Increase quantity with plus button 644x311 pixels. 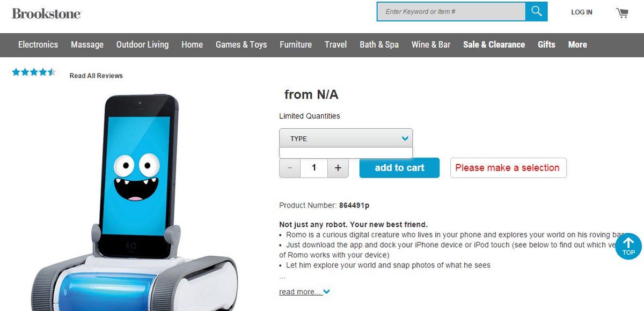click(338, 168)
